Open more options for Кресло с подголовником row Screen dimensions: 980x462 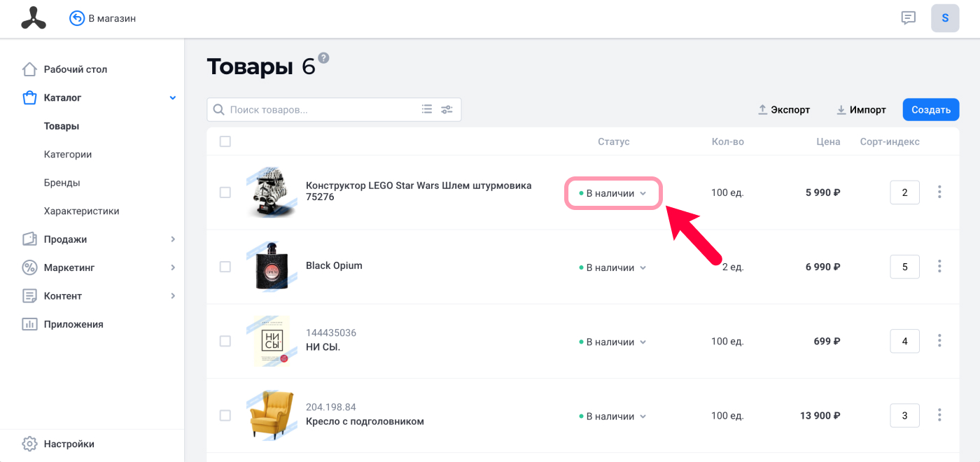click(939, 415)
